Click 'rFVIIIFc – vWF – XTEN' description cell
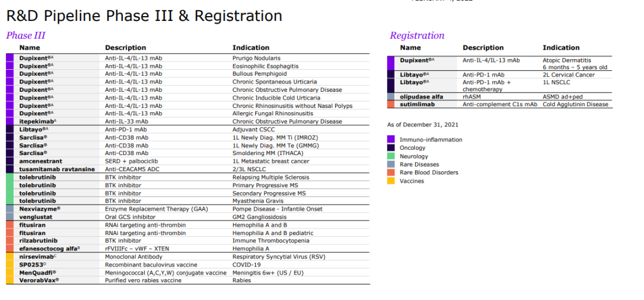 coord(137,249)
